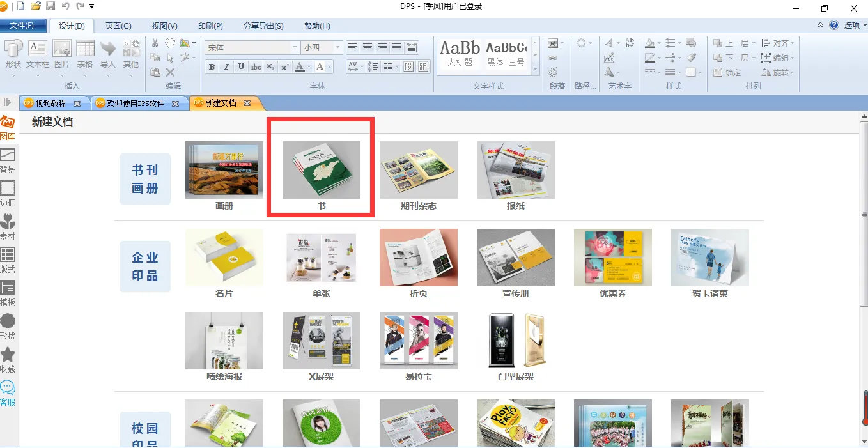
Task: Open the 边框 sidebar panel
Action: click(x=8, y=194)
